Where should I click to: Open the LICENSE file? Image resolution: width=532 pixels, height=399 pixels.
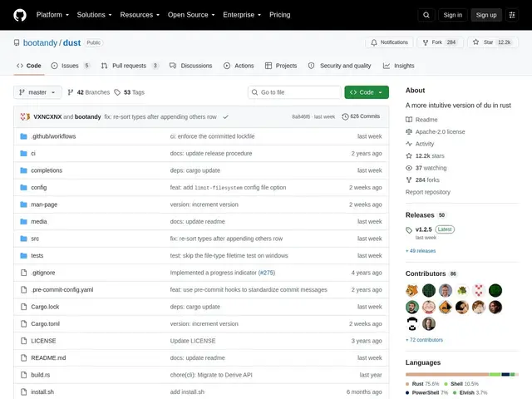43,341
